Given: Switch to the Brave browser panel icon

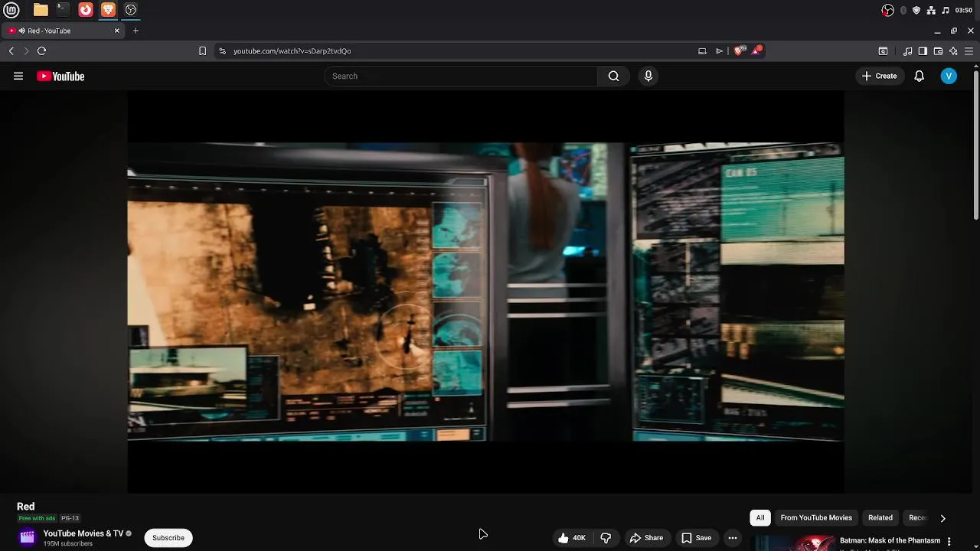Looking at the screenshot, I should click(x=108, y=10).
